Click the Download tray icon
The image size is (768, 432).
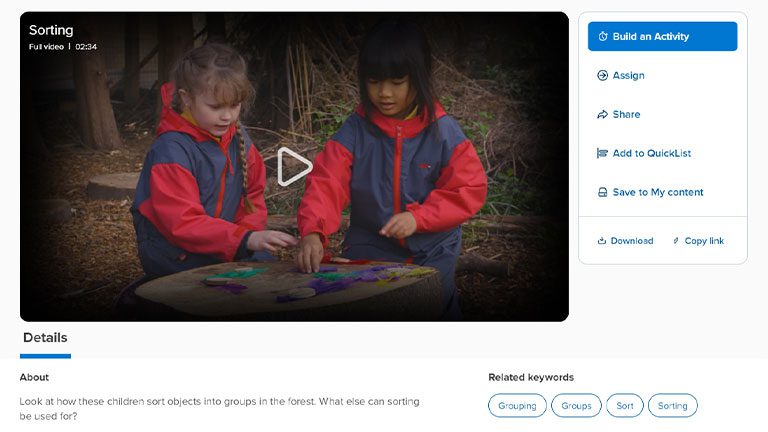click(602, 240)
